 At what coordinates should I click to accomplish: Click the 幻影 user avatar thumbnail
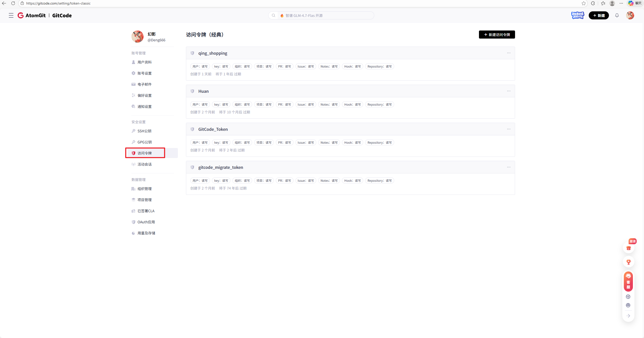pyautogui.click(x=138, y=37)
